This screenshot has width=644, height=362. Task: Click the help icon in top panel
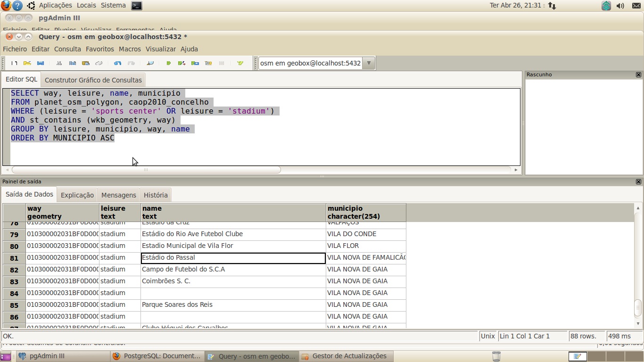click(17, 6)
